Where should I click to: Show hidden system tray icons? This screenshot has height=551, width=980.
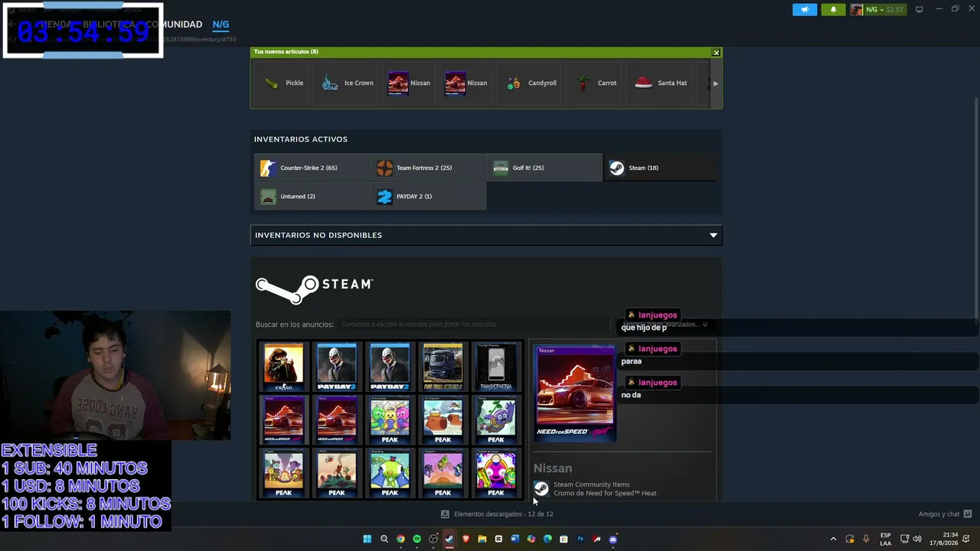834,539
